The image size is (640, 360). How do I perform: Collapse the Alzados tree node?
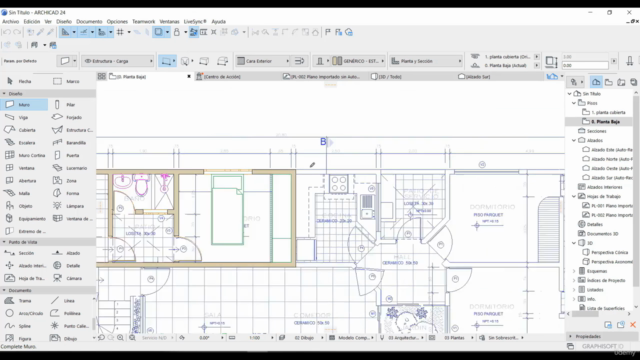click(x=574, y=140)
